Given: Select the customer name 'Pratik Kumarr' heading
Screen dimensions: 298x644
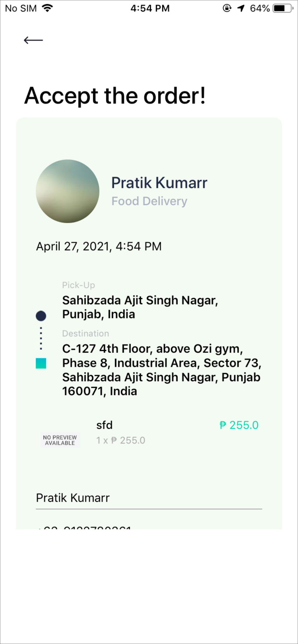Looking at the screenshot, I should (x=159, y=183).
